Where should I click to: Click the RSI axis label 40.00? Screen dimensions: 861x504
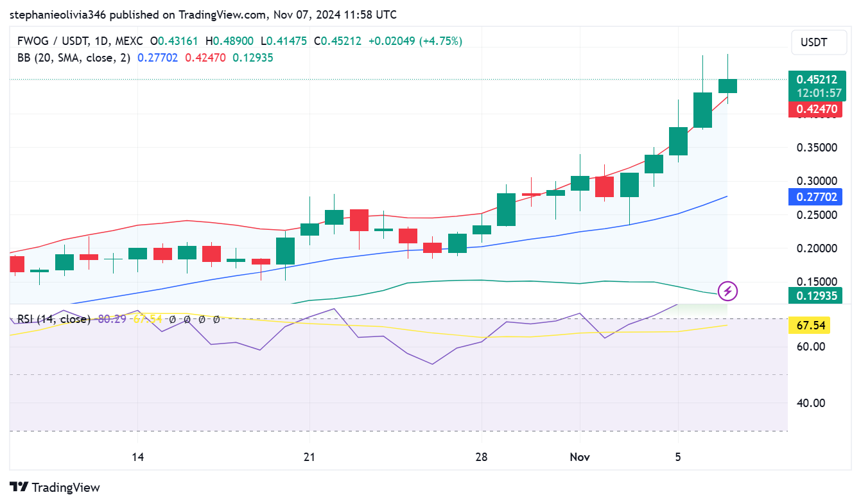(x=810, y=403)
